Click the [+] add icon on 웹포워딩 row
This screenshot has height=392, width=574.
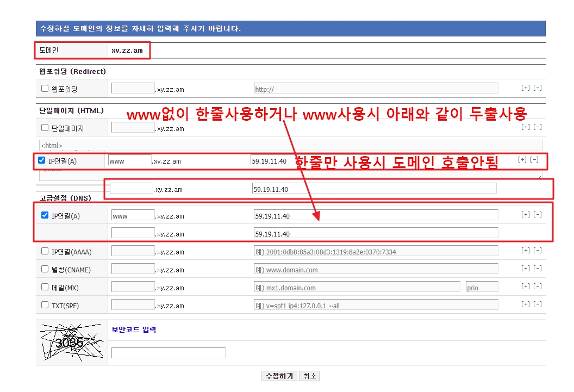point(525,88)
